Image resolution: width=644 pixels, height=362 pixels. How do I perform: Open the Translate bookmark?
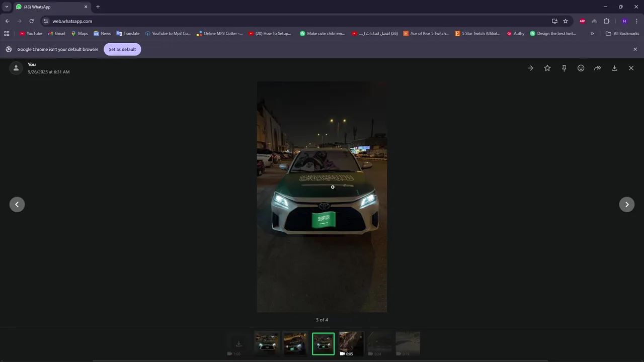(128, 34)
